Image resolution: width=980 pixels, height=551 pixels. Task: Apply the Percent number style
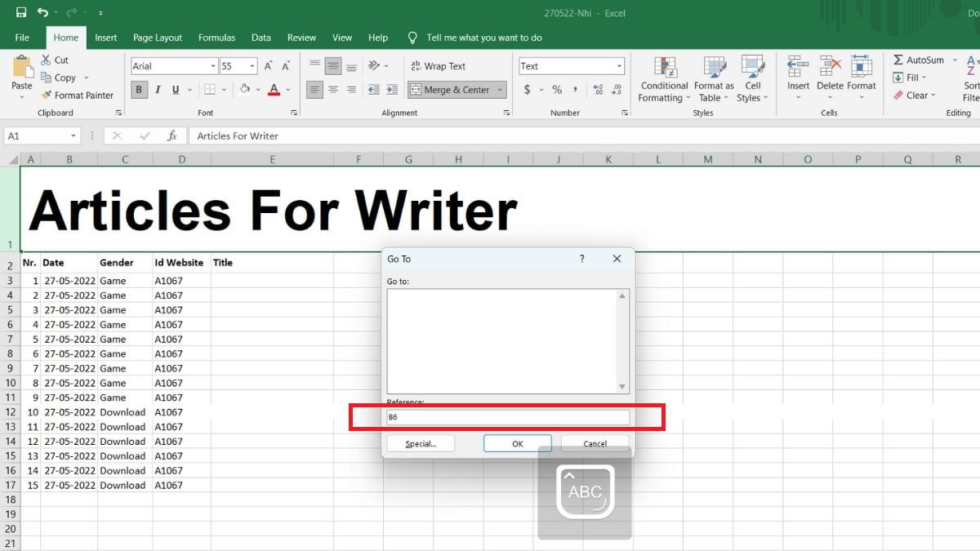point(556,90)
